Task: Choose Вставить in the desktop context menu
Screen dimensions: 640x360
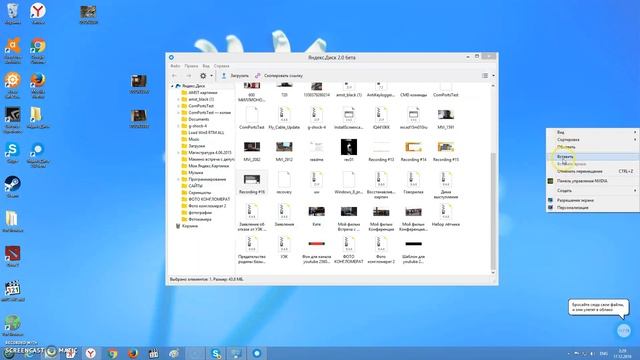Action: (593, 156)
